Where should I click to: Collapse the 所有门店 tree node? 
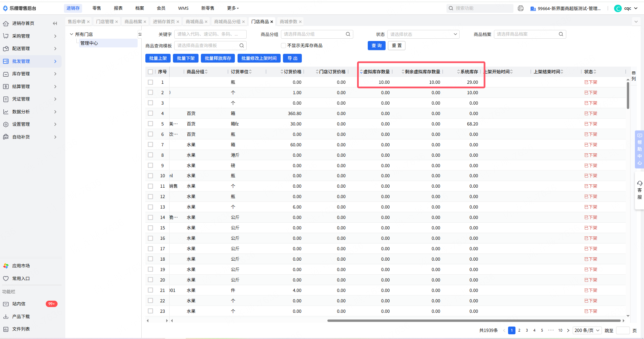coord(71,34)
